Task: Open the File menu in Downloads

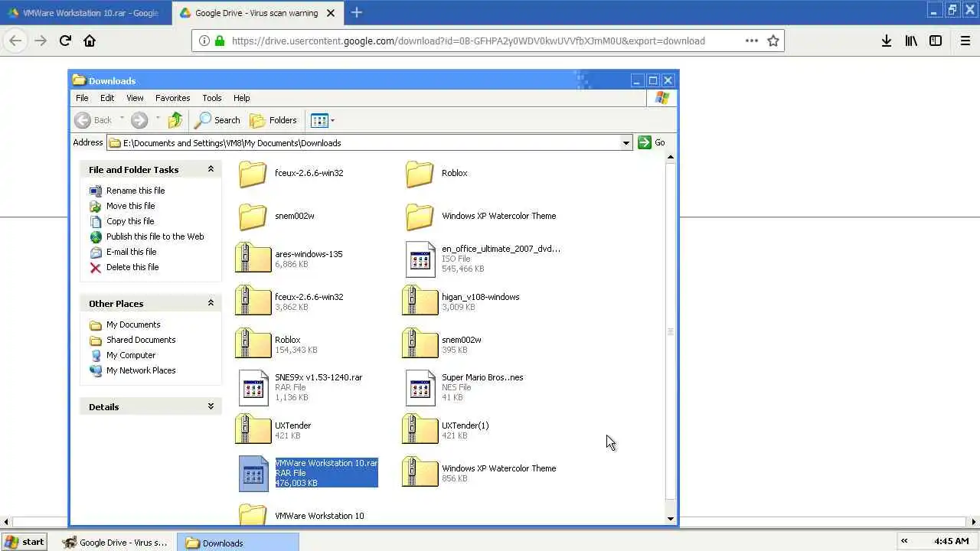Action: 82,98
